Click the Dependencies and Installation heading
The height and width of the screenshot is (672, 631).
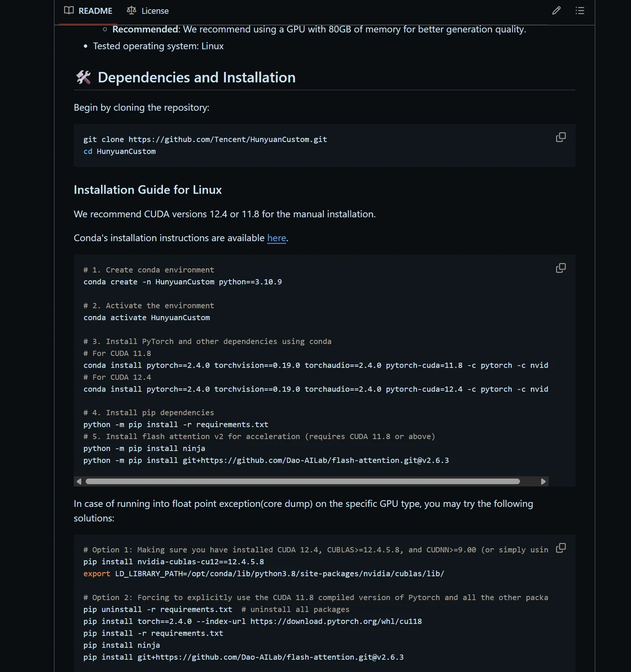(x=197, y=77)
